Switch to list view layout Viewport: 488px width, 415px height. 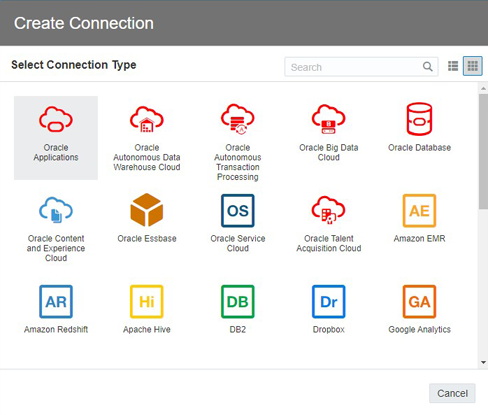click(x=453, y=66)
